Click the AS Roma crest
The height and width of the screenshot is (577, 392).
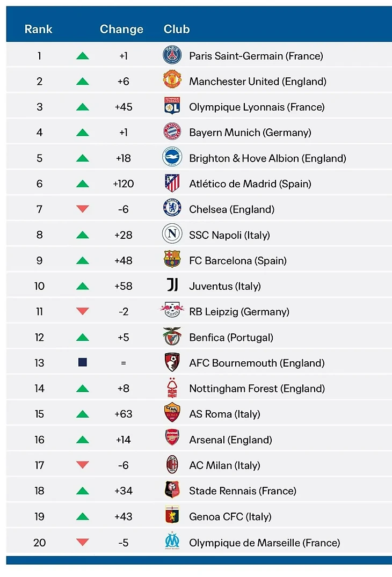(x=172, y=413)
